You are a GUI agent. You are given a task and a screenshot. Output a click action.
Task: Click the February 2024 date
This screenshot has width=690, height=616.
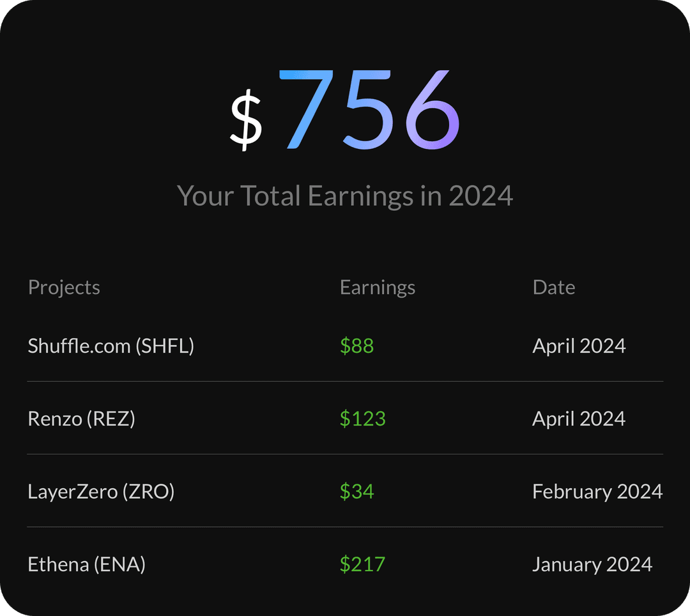pyautogui.click(x=597, y=492)
